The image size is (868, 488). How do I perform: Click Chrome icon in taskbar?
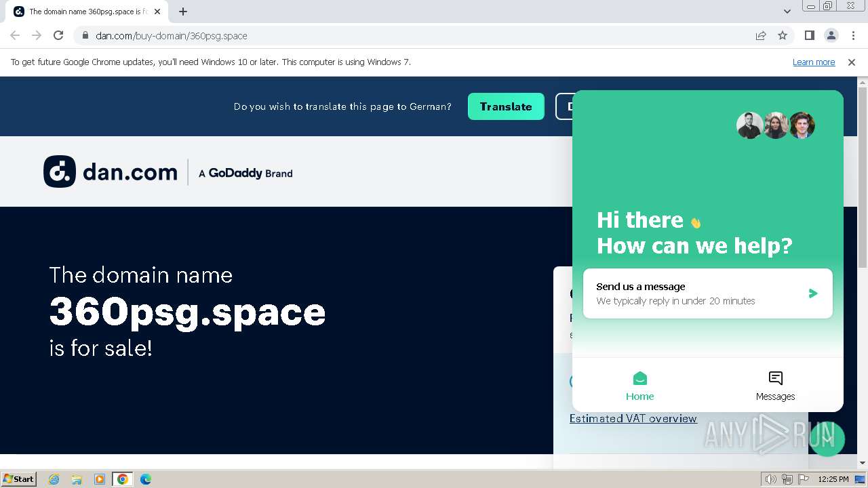click(x=123, y=479)
